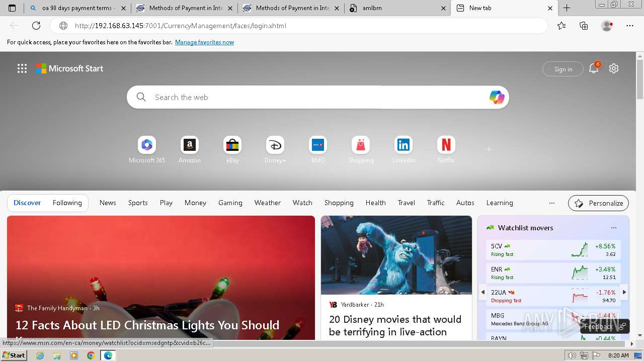
Task: Open the Monsters Inc article thumbnail
Action: [x=396, y=255]
